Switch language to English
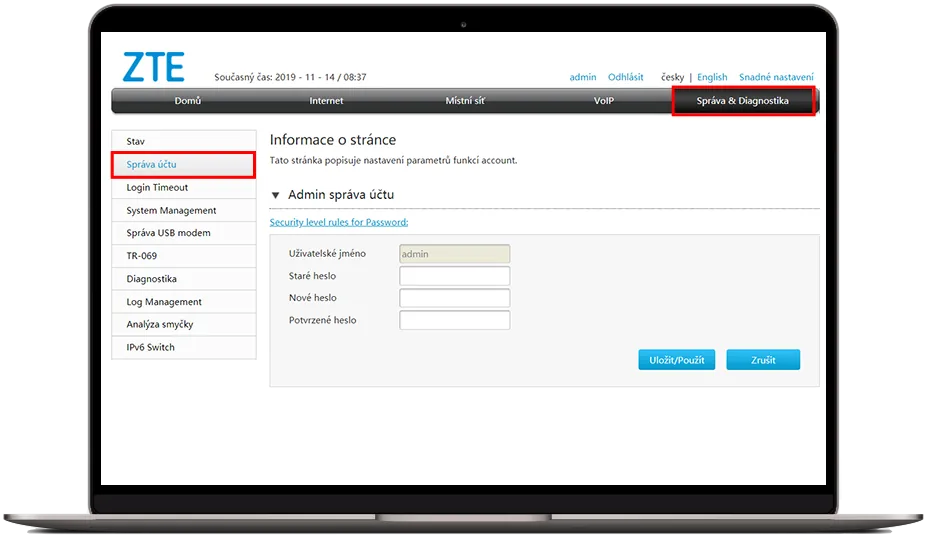This screenshot has width=927, height=537. pos(712,77)
